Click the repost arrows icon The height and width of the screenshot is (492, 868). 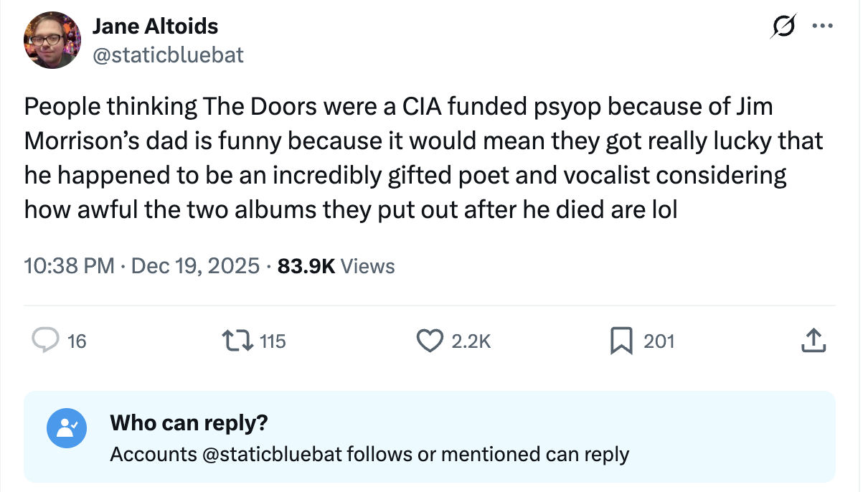coord(238,341)
